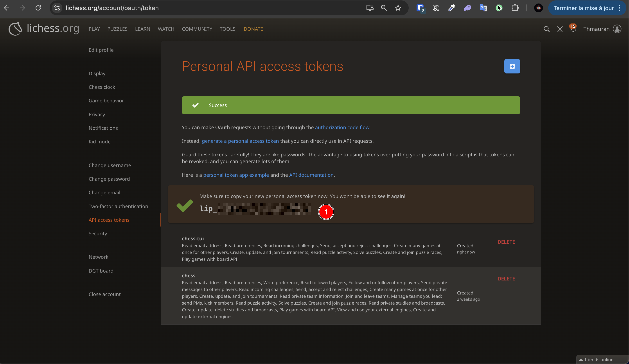
Task: Follow the generate a personal access token link
Action: [x=240, y=141]
